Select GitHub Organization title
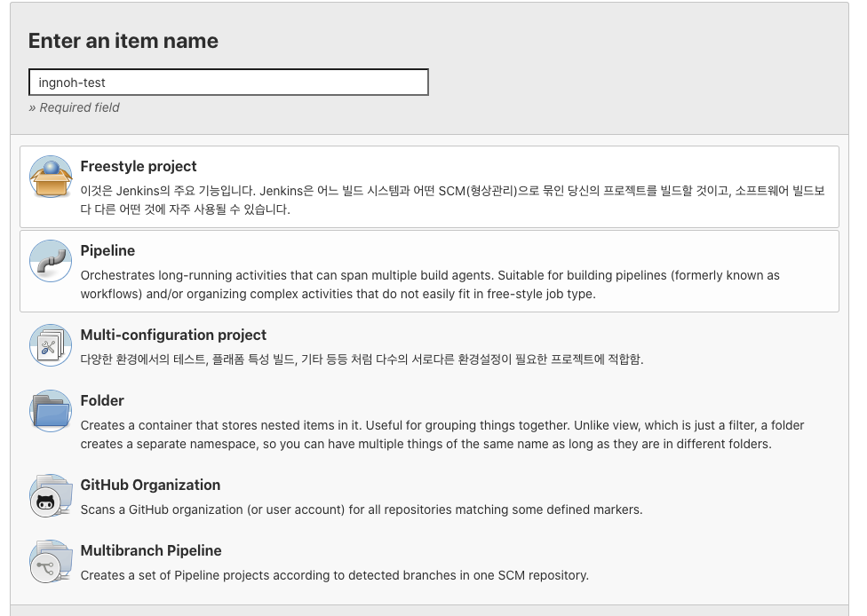Screen dimensions: 867x616 tap(150, 485)
